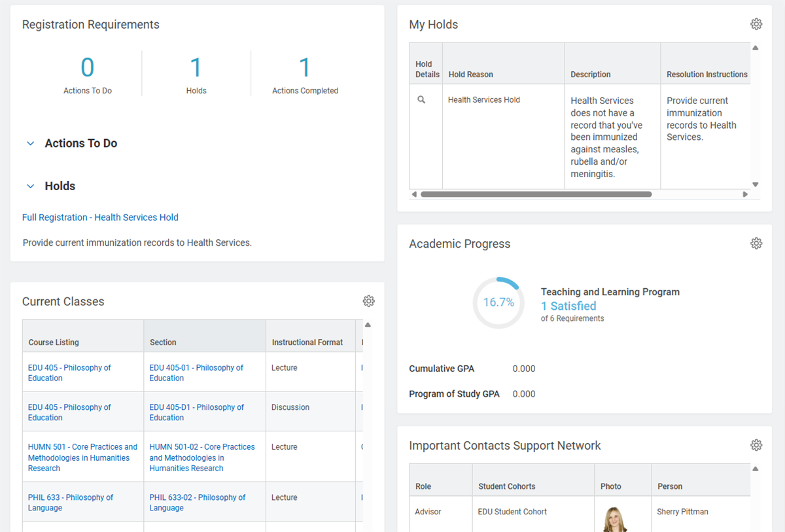Click the 16.7% progress ring

pyautogui.click(x=498, y=303)
